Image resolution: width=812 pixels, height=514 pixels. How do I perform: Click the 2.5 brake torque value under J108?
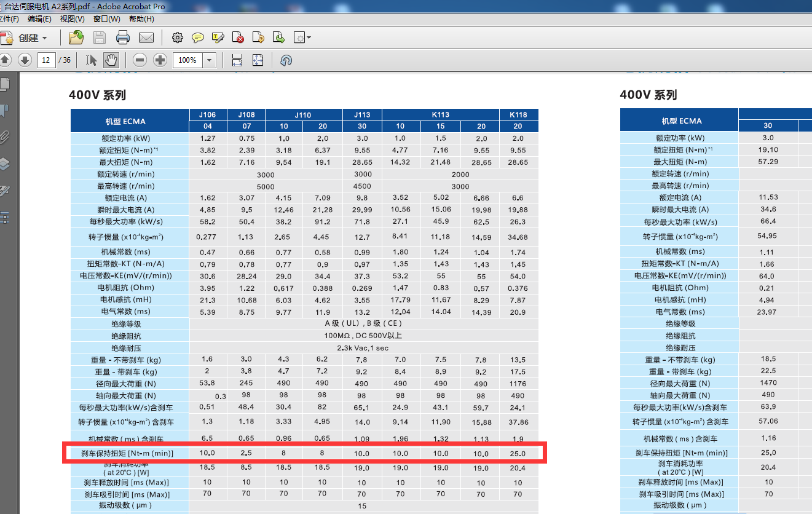point(246,454)
